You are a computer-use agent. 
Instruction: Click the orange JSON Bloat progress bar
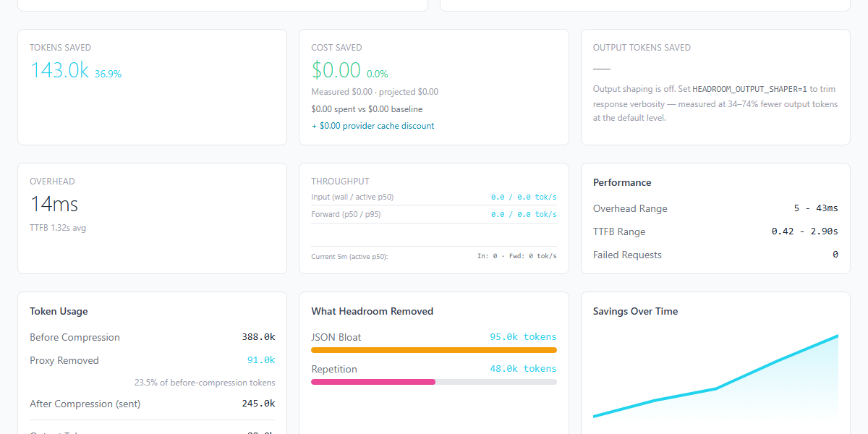(x=434, y=350)
